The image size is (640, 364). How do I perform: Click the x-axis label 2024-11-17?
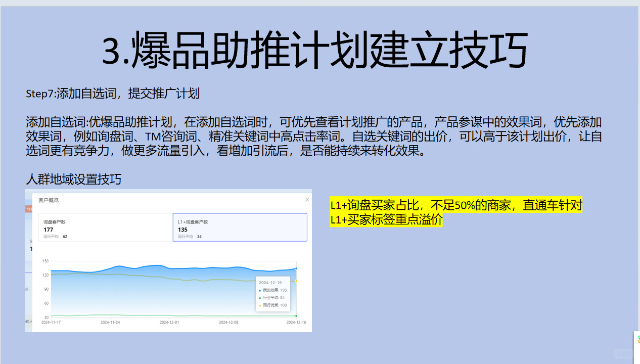click(51, 322)
